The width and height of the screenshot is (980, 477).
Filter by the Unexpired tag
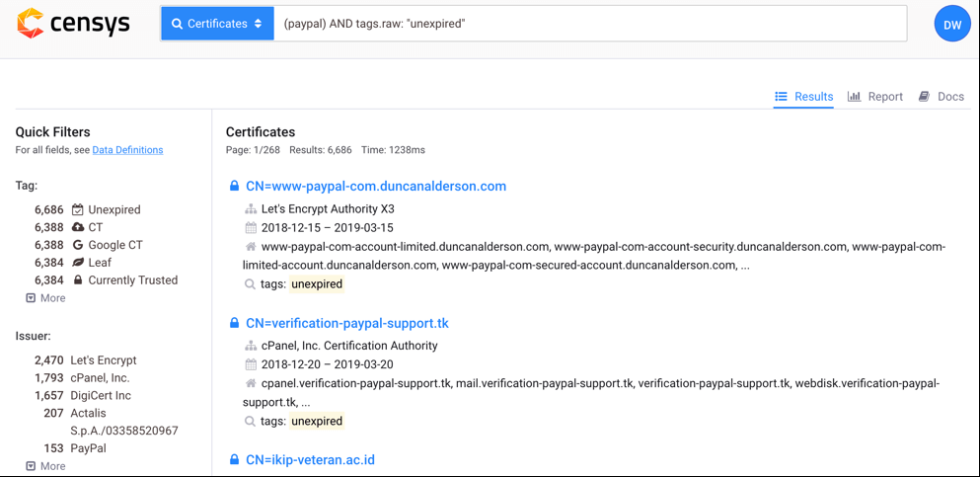pos(113,209)
